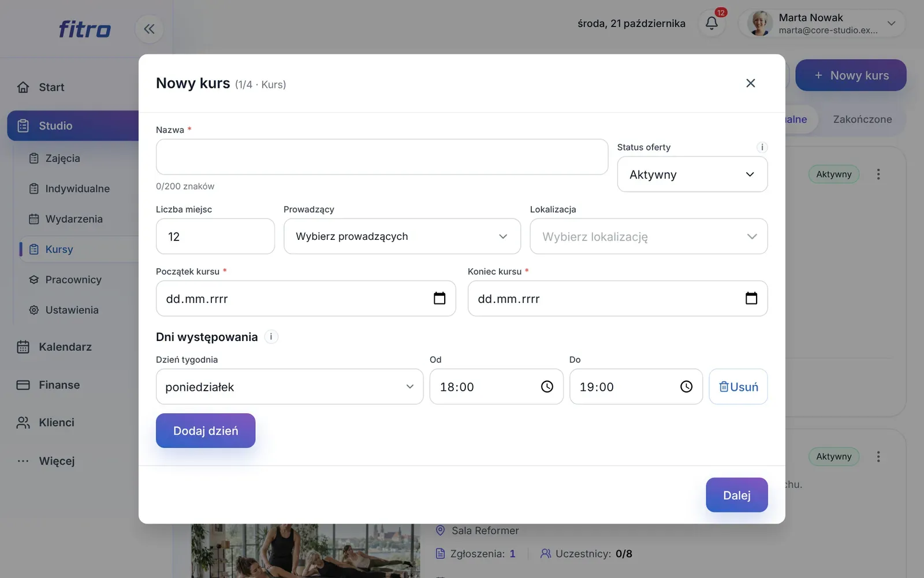
Task: Click the Liczba miejsc field with 12
Action: [x=215, y=236]
